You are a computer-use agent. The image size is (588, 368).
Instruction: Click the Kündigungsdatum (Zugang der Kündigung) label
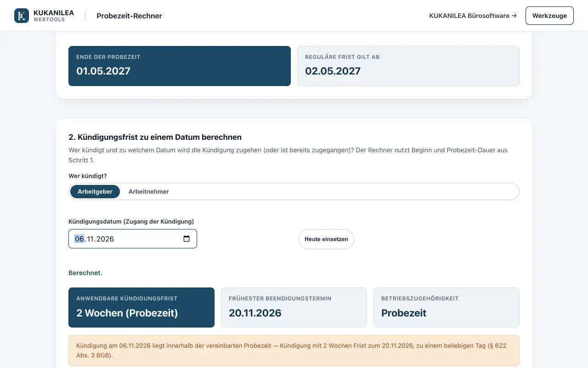point(131,221)
